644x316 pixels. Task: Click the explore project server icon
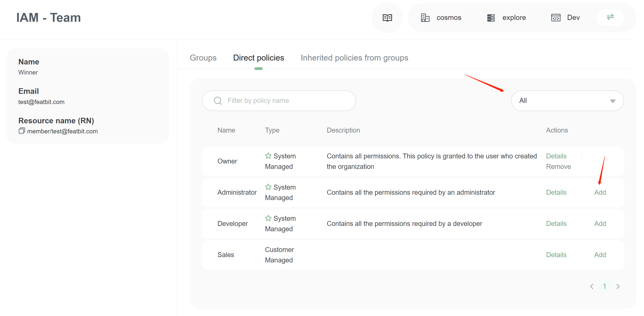click(x=491, y=18)
